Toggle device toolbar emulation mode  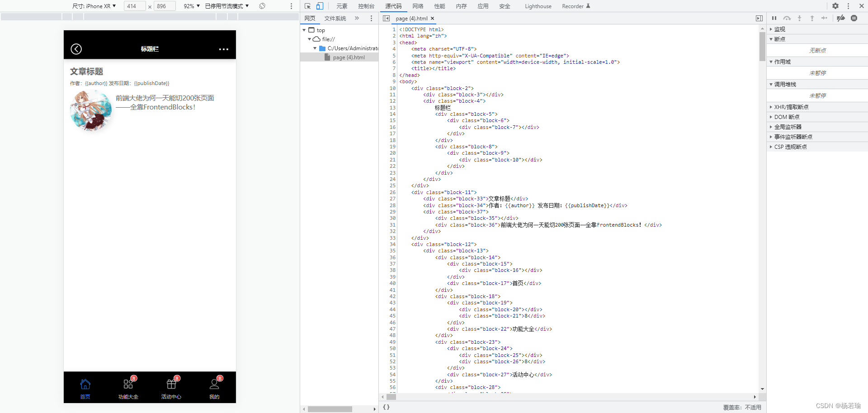click(320, 6)
